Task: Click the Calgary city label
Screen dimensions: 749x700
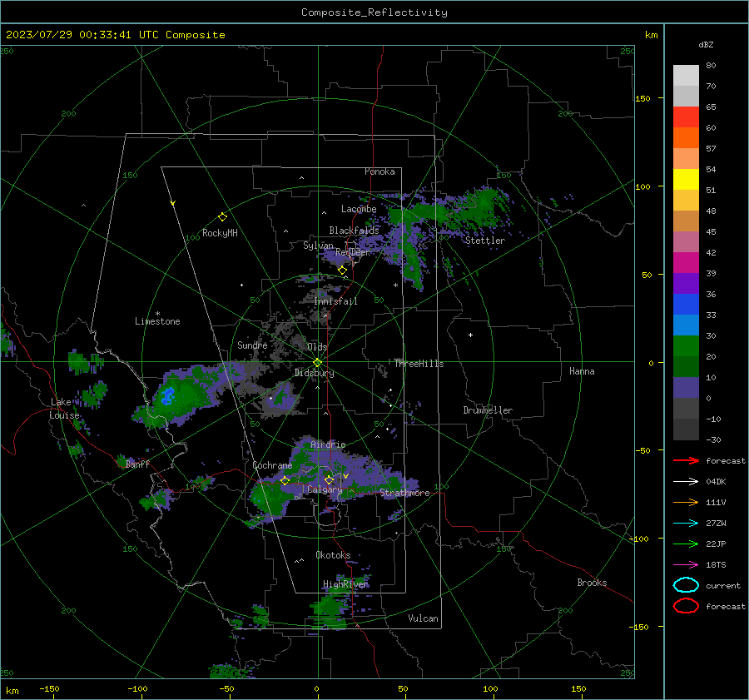Action: pos(325,489)
